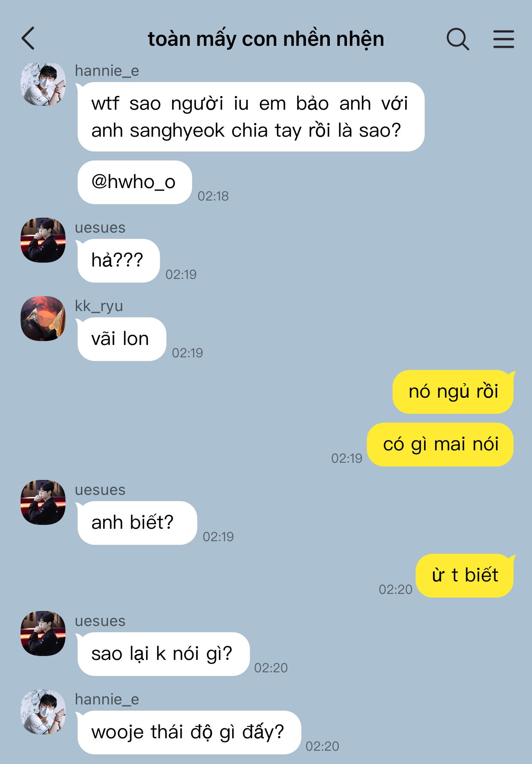This screenshot has height=764, width=532.
Task: Tap the uesues avatar beside 'hả???'
Action: [x=43, y=240]
